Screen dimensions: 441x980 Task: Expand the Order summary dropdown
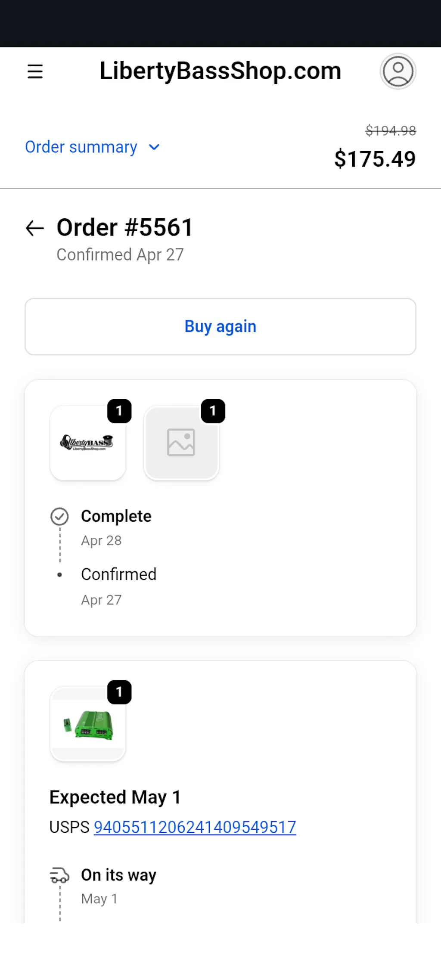[93, 147]
